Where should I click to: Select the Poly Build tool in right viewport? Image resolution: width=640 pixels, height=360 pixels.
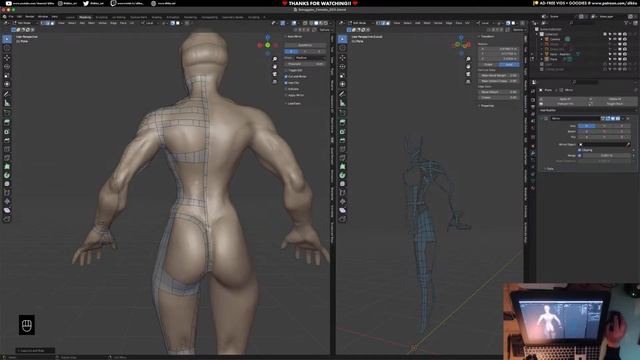coord(342,167)
